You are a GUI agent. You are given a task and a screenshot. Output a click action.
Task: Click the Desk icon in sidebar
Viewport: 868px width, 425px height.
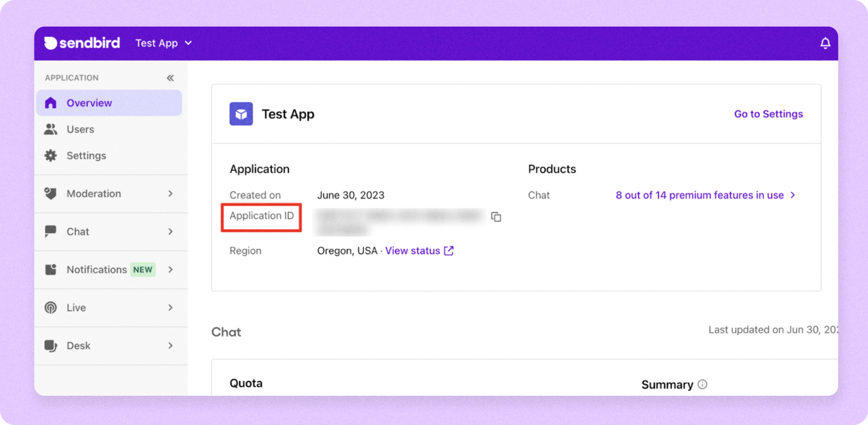(51, 346)
